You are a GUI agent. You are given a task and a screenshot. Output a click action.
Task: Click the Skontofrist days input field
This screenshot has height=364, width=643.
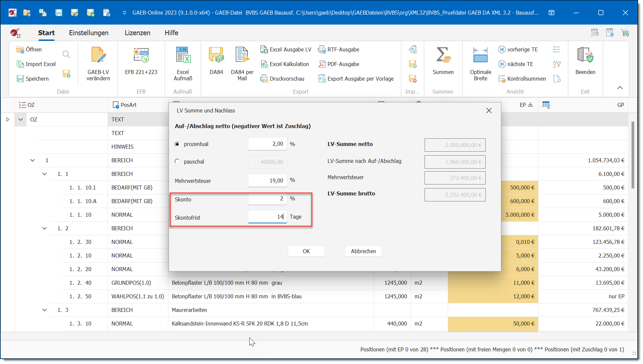pos(267,217)
